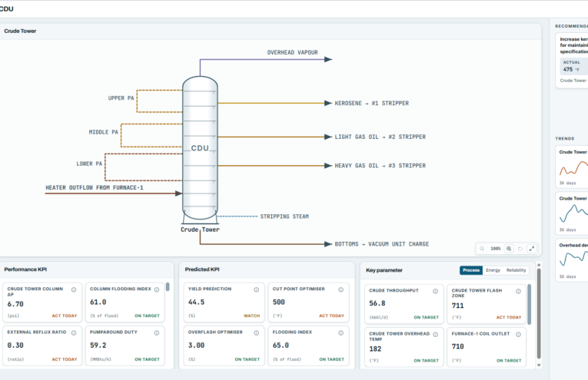Click the Key parameter scroll up arrow
588x380 pixels.
[x=539, y=265]
